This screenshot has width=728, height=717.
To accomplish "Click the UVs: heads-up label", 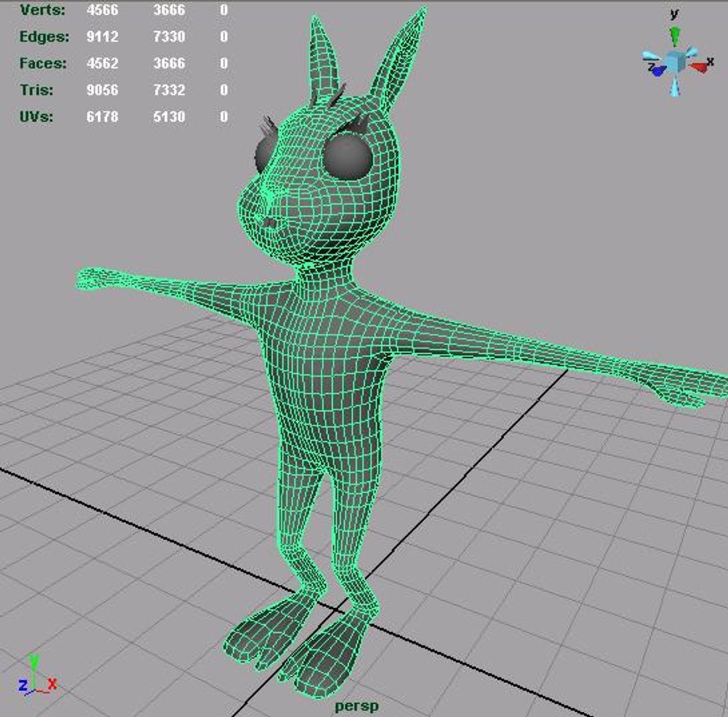I will coord(37,116).
